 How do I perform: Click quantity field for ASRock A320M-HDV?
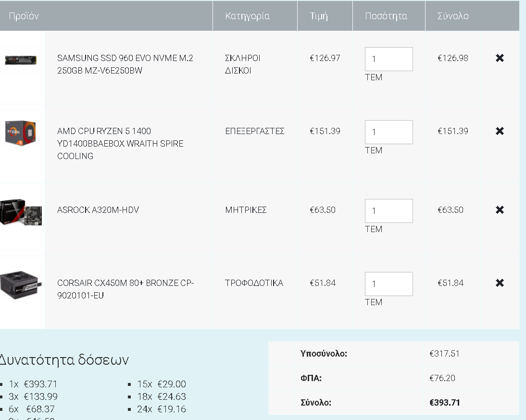[389, 211]
